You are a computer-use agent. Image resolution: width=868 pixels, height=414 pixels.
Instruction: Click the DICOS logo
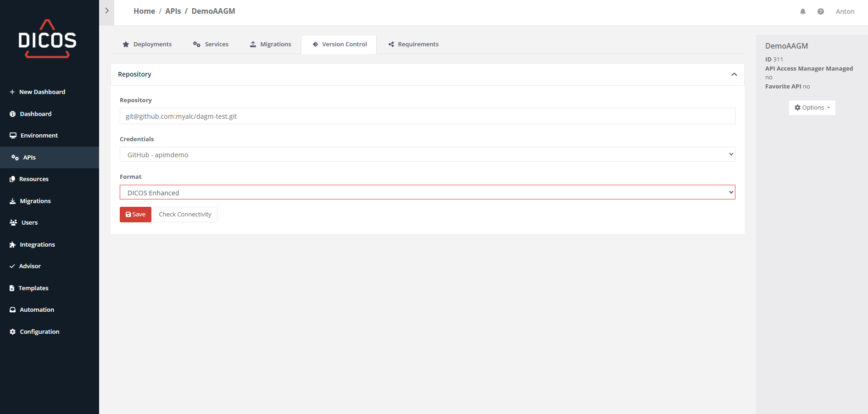click(x=47, y=39)
